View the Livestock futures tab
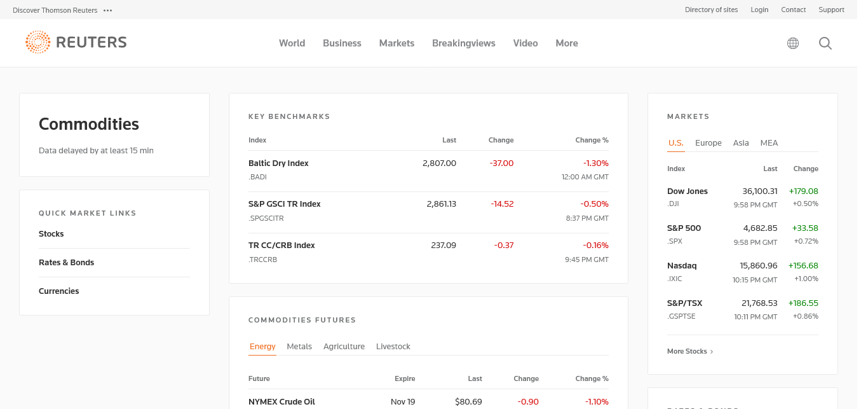The image size is (868, 409). [393, 347]
